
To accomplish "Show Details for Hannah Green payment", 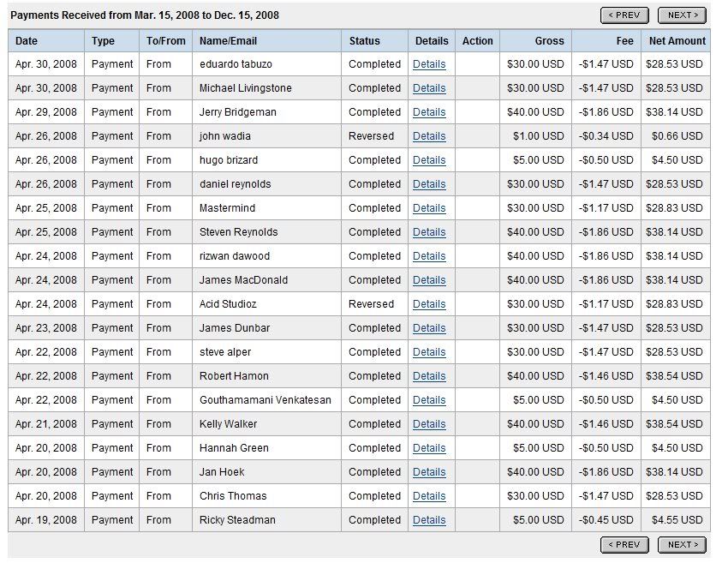I will (x=429, y=448).
